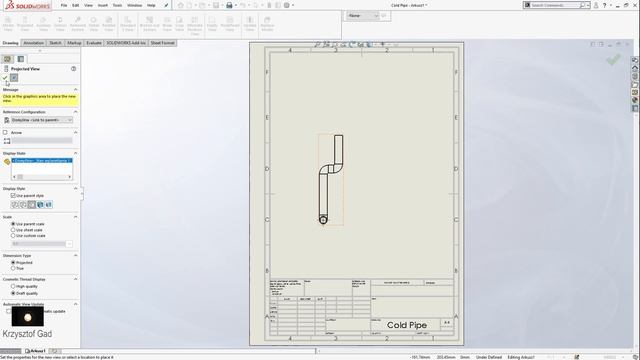Open the Insert menu
This screenshot has width=640, height=360.
tap(102, 5)
